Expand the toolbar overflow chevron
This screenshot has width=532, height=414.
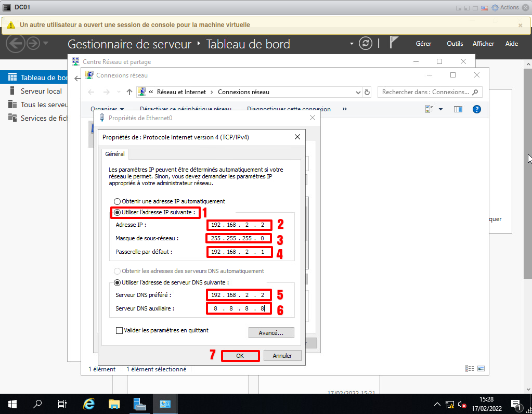tap(344, 109)
